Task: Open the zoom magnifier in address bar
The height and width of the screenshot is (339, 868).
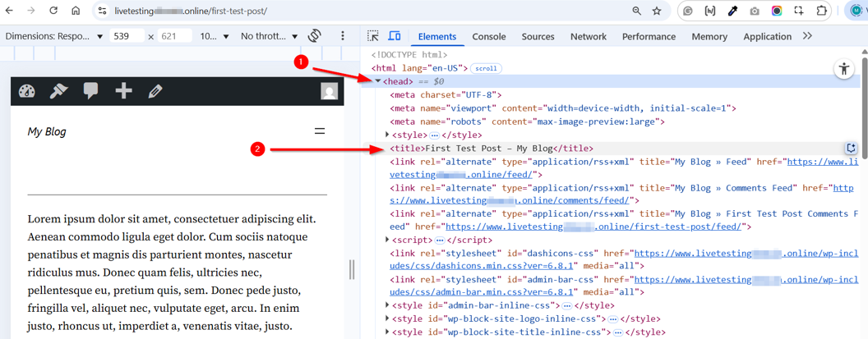Action: (637, 11)
